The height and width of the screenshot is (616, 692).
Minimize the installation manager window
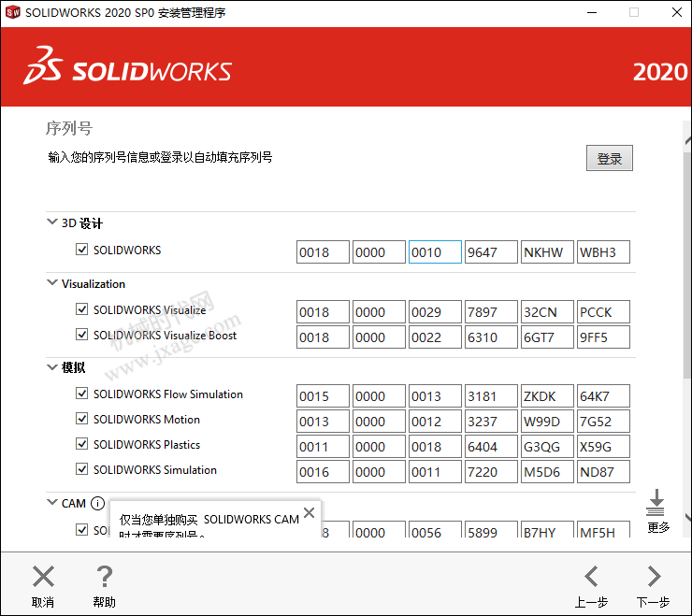[592, 12]
